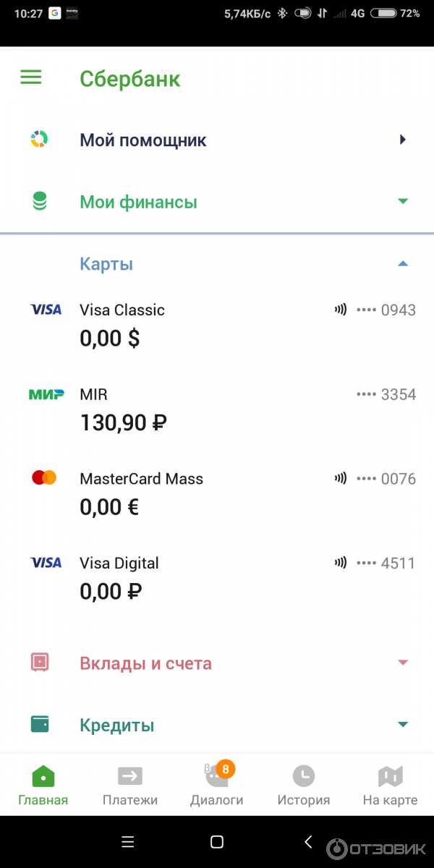Collapse the Карты section
434x868 pixels.
click(403, 264)
